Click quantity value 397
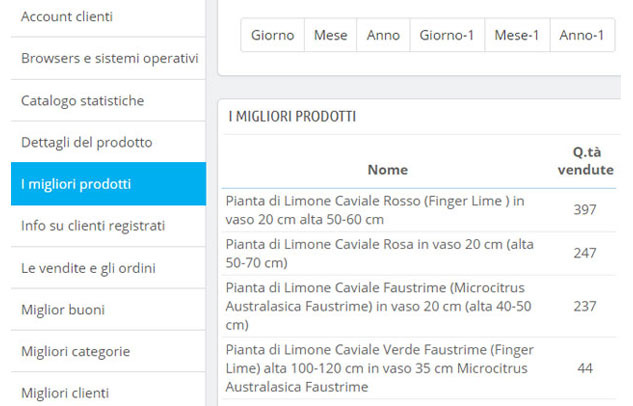The height and width of the screenshot is (406, 633). coord(585,210)
